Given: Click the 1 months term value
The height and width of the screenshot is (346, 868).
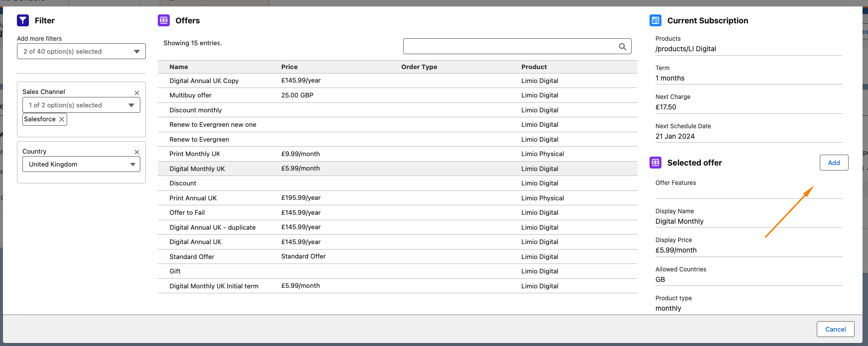Looking at the screenshot, I should 670,78.
